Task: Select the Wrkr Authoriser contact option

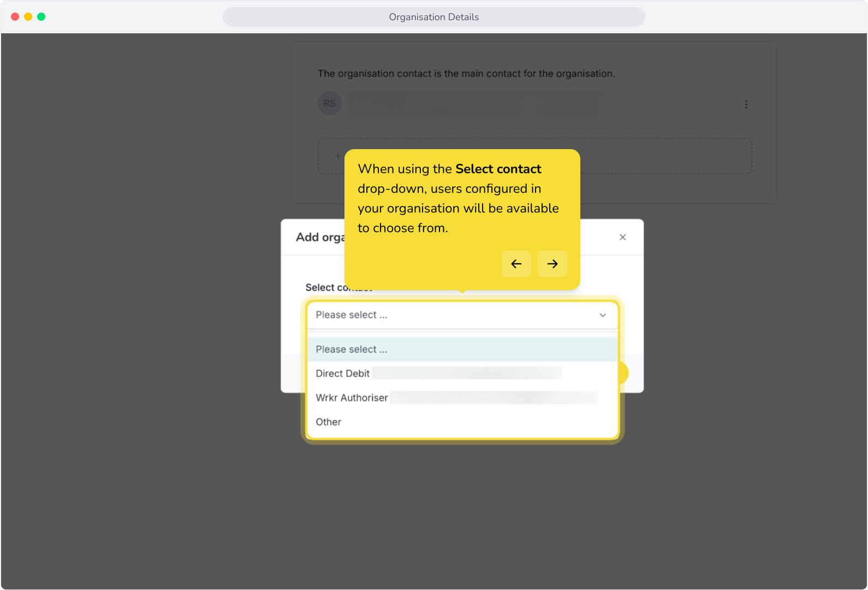Action: pos(462,398)
